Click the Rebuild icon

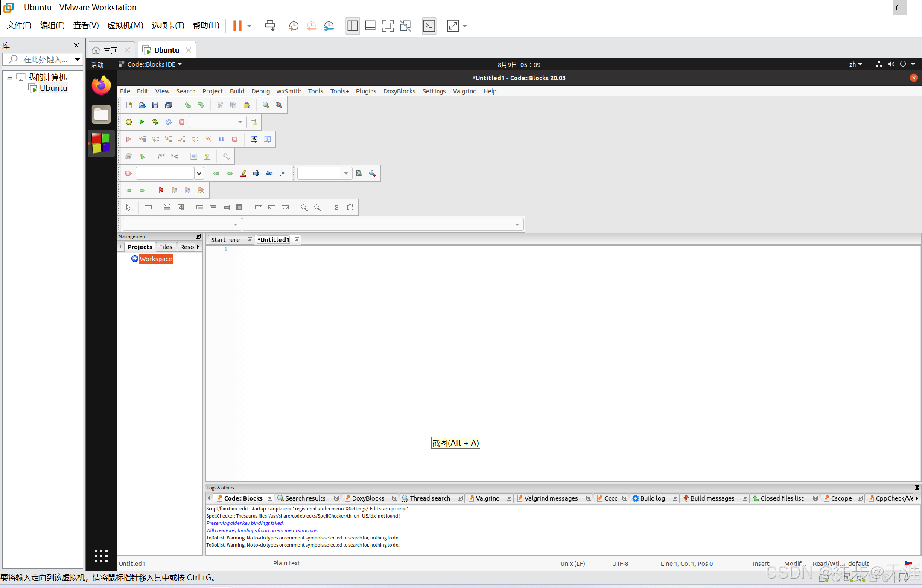click(169, 122)
